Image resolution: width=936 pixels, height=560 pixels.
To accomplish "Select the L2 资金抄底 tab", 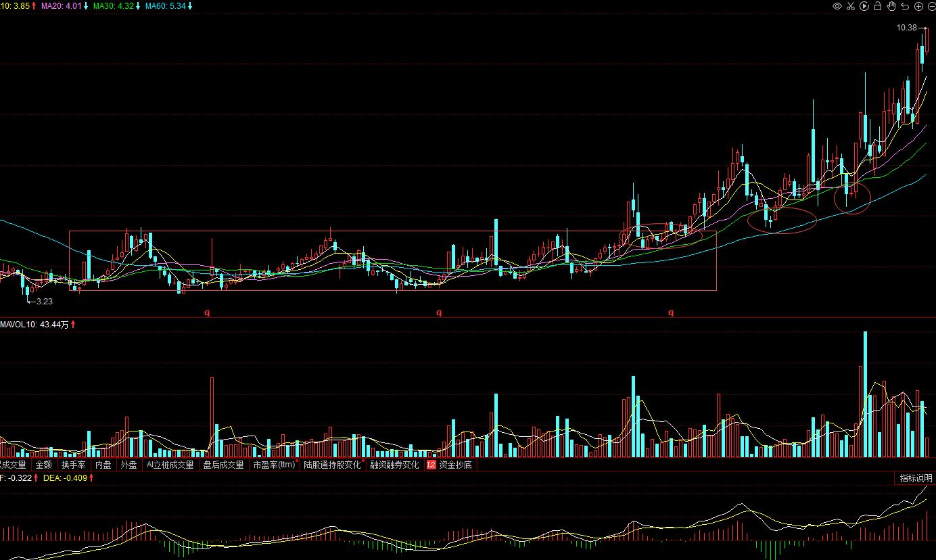I will click(x=449, y=465).
